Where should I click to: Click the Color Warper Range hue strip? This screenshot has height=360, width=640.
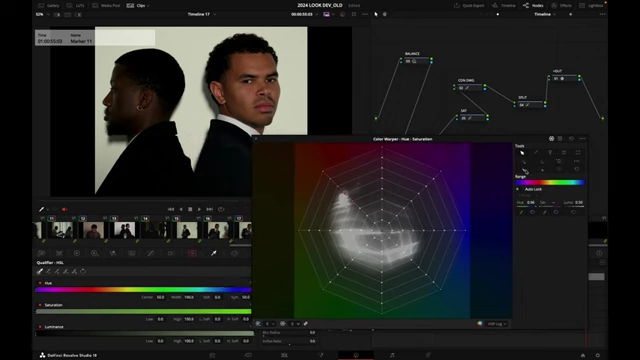coord(550,182)
